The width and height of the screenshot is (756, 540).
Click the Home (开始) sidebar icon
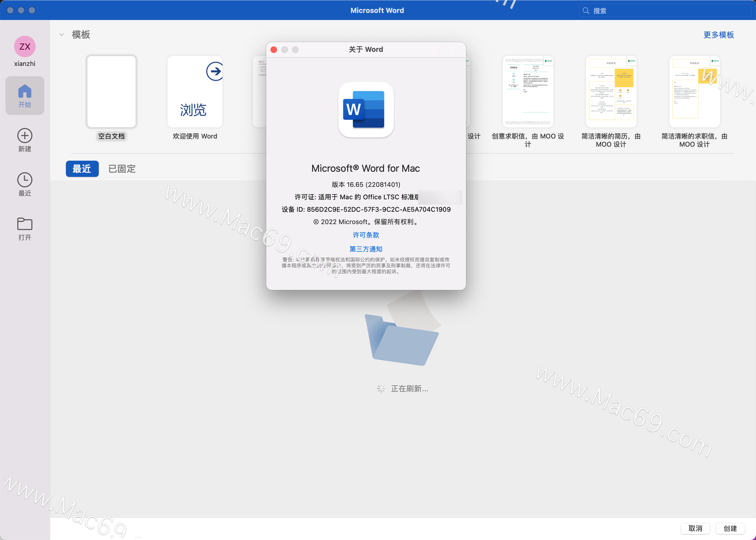pyautogui.click(x=24, y=95)
